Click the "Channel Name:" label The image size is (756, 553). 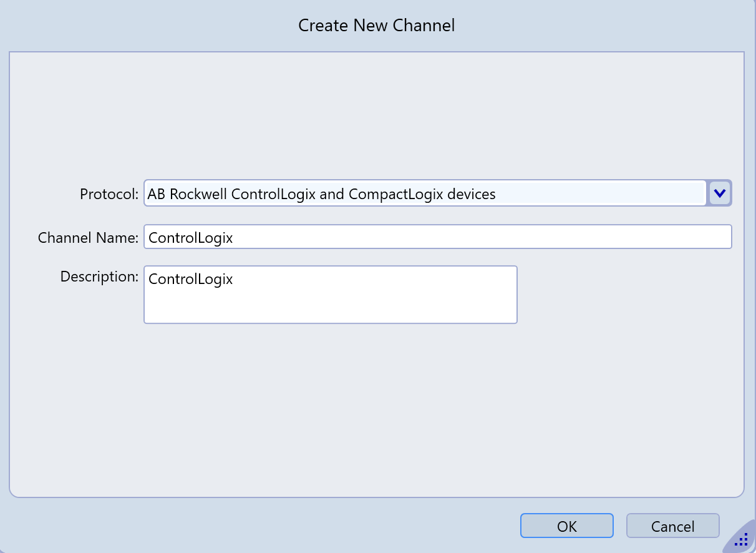[88, 238]
